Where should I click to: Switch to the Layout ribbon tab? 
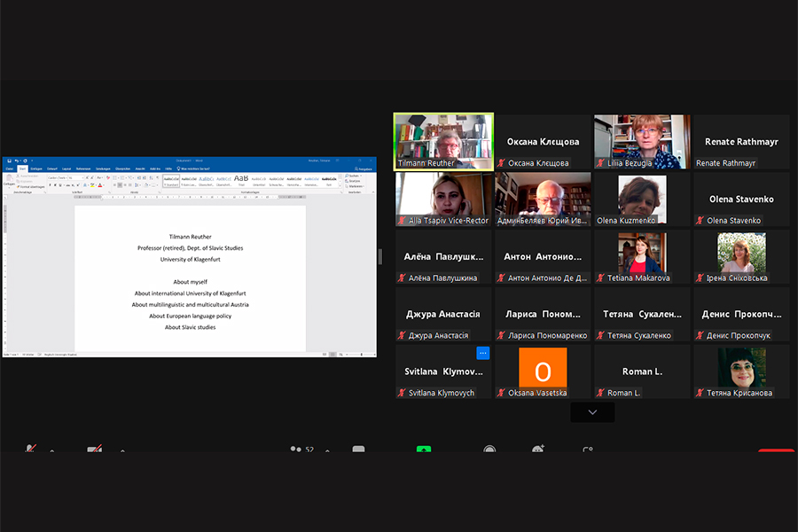(66, 168)
